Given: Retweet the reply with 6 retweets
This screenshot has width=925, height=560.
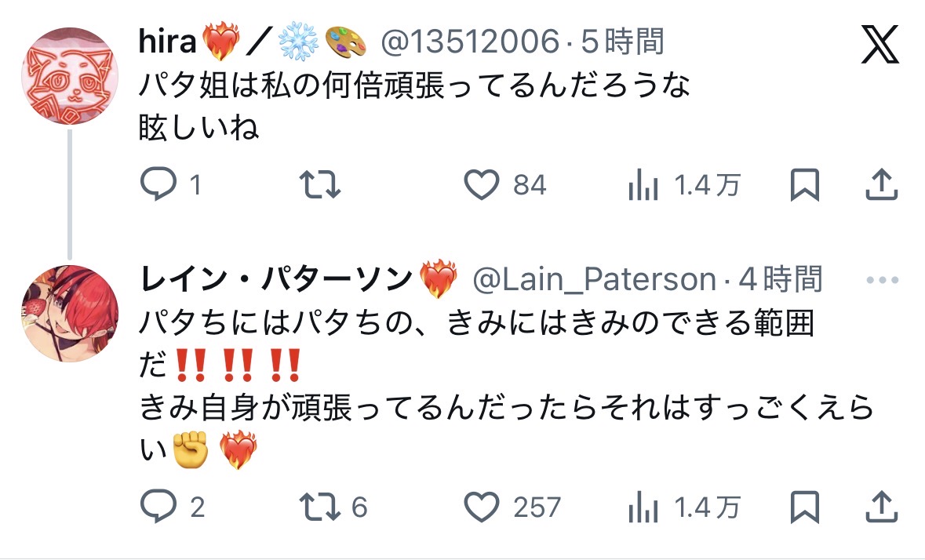Looking at the screenshot, I should click(320, 507).
